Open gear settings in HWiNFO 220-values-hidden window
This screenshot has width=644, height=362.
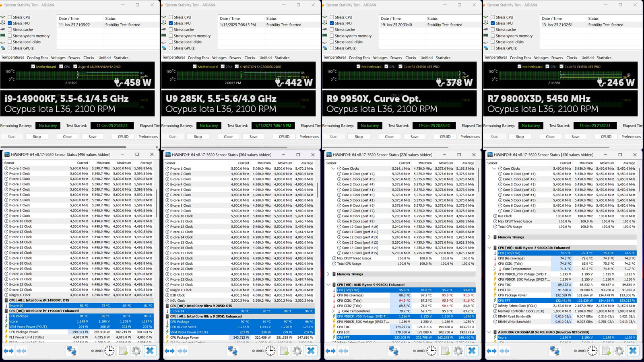(458, 351)
